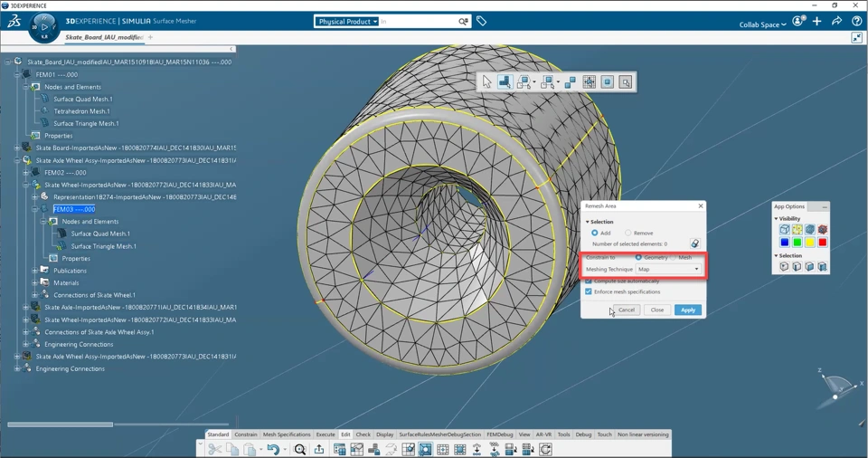Viewport: 868px width, 458px height.
Task: Open the Help question mark icon
Action: [856, 21]
